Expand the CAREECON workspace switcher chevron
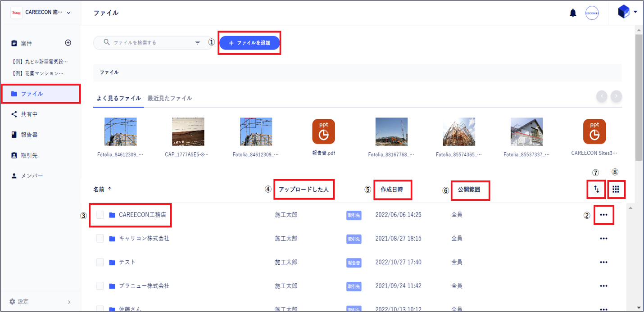The image size is (644, 312). 68,13
